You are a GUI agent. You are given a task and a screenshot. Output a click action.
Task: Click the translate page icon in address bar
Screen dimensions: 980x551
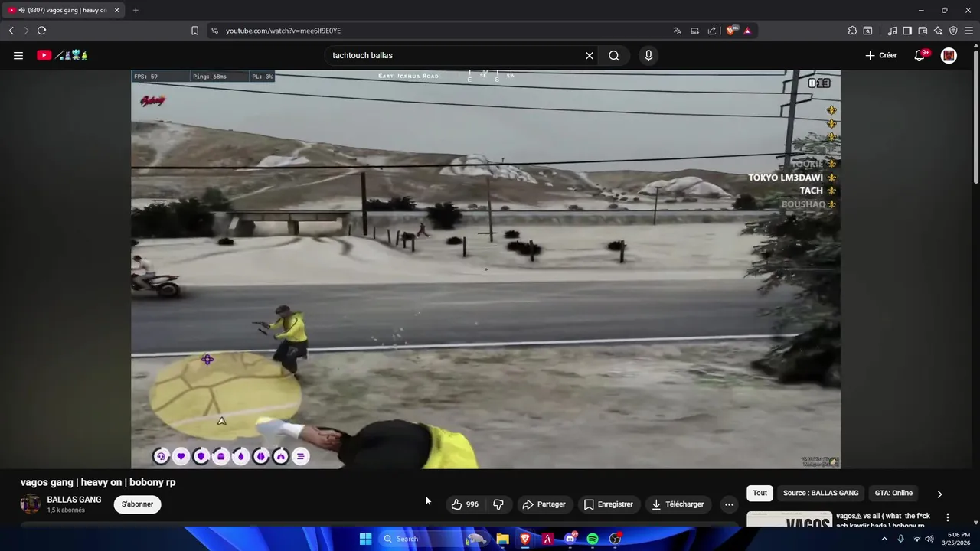tap(677, 31)
